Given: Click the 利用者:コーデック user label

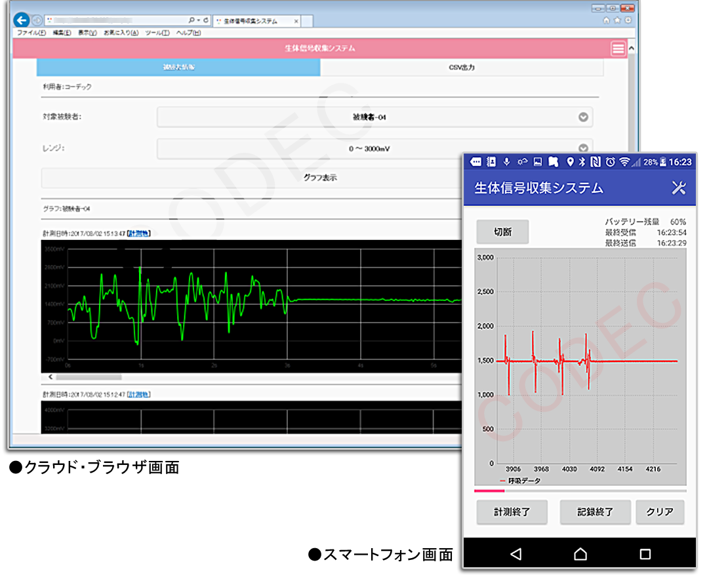Looking at the screenshot, I should pyautogui.click(x=68, y=87).
